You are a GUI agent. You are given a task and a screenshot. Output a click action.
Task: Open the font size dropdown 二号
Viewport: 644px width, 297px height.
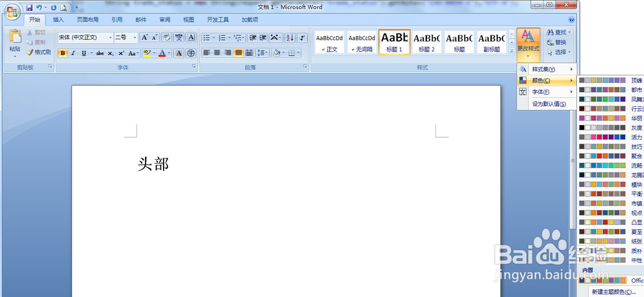click(135, 37)
